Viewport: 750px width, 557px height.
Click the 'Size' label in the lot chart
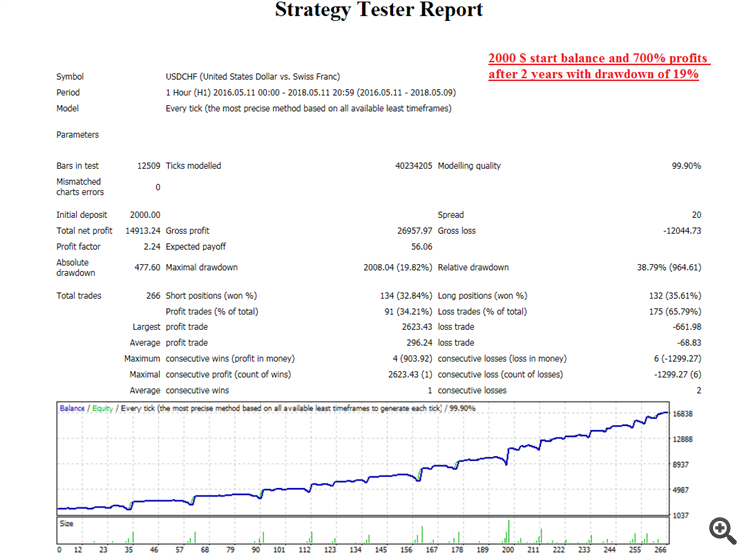[x=66, y=524]
